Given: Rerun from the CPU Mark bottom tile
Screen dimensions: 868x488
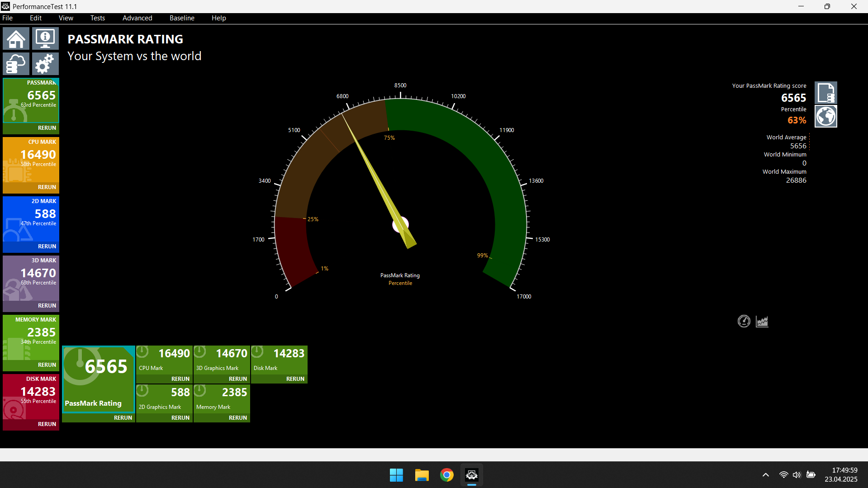Looking at the screenshot, I should pos(180,379).
